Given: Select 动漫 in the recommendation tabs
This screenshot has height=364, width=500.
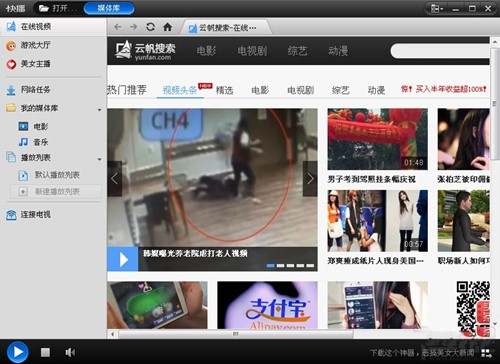Looking at the screenshot, I should 376,90.
